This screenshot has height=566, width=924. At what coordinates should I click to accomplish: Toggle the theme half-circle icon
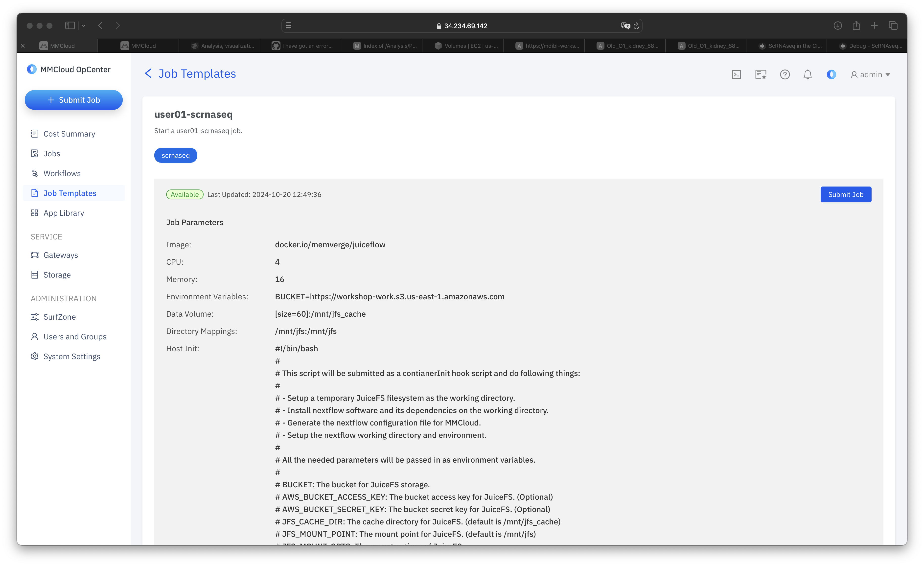831,75
